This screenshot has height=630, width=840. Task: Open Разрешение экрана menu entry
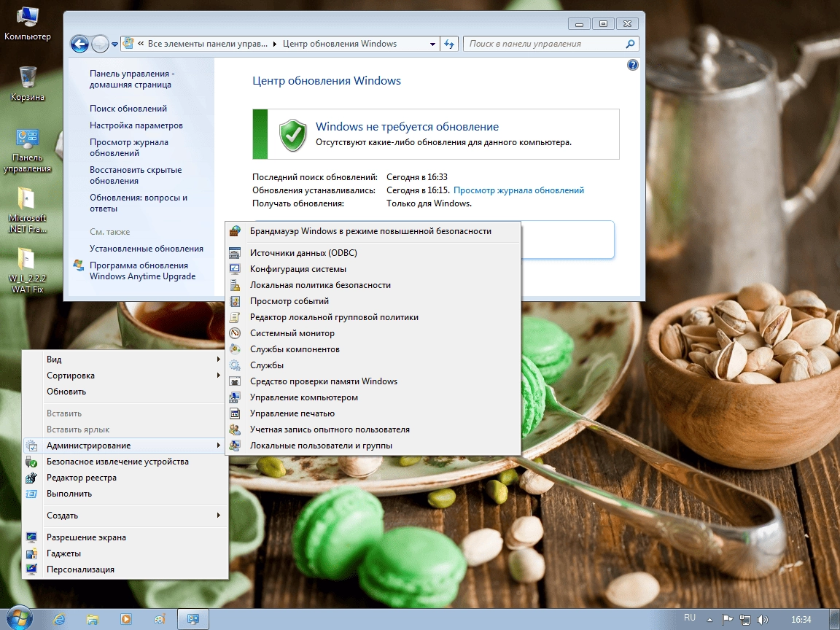pos(125,537)
